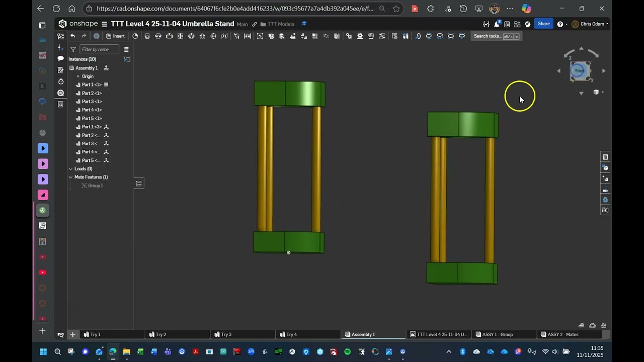This screenshot has width=644, height=362.
Task: Click the Share button
Action: point(543,24)
